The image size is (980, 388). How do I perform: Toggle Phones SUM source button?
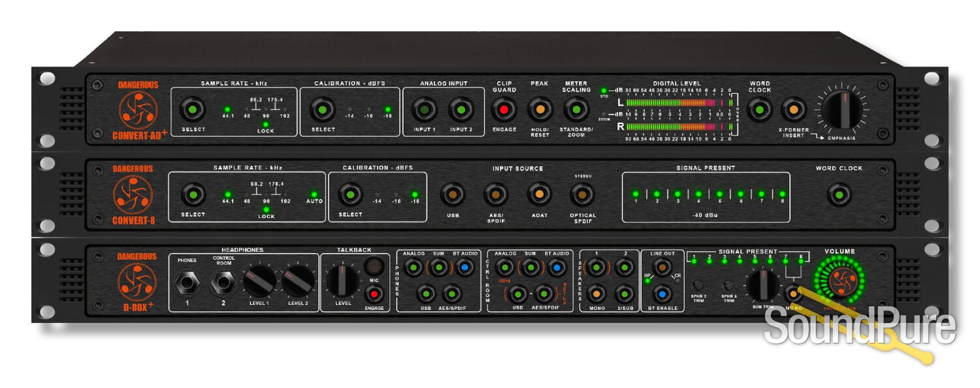click(x=438, y=267)
